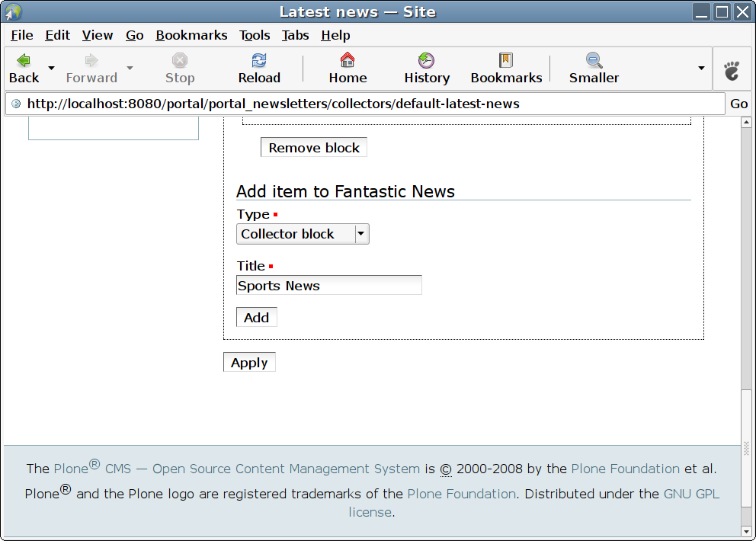Open the Bookmarks menu
The image size is (756, 541).
[191, 35]
